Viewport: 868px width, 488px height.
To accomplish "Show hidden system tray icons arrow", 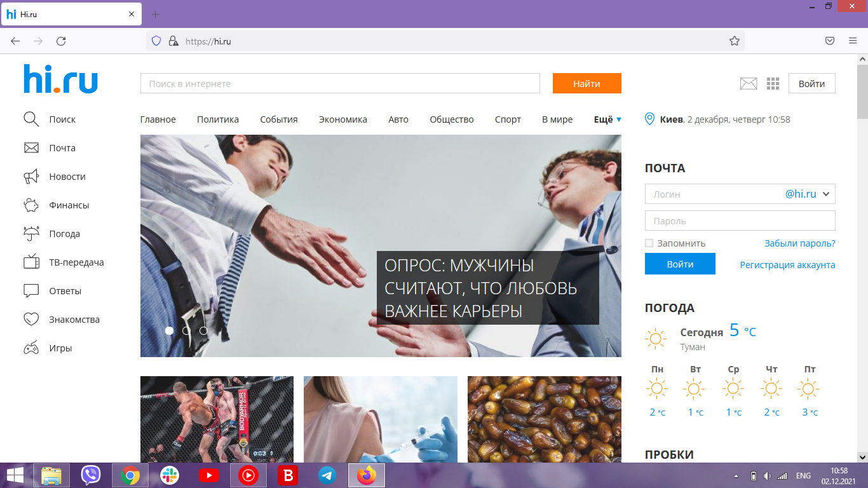I will click(736, 475).
